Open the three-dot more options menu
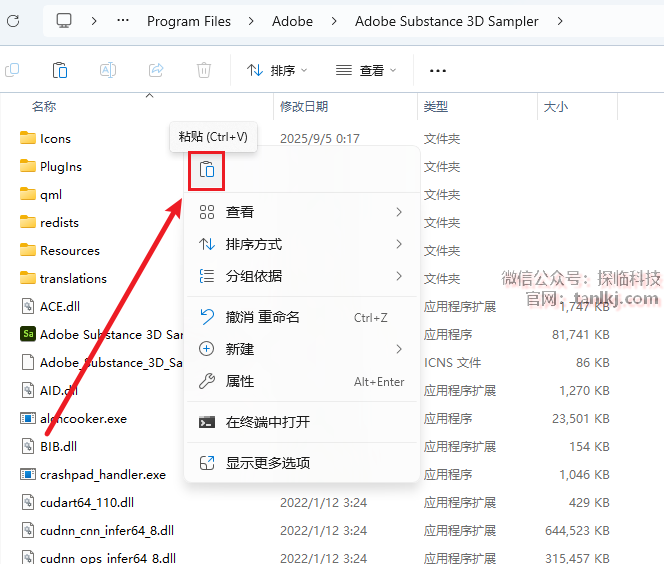This screenshot has width=664, height=569. point(437,70)
